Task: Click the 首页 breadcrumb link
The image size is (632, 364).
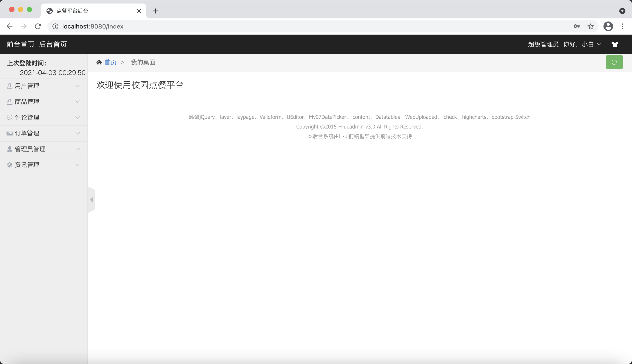Action: [x=110, y=62]
